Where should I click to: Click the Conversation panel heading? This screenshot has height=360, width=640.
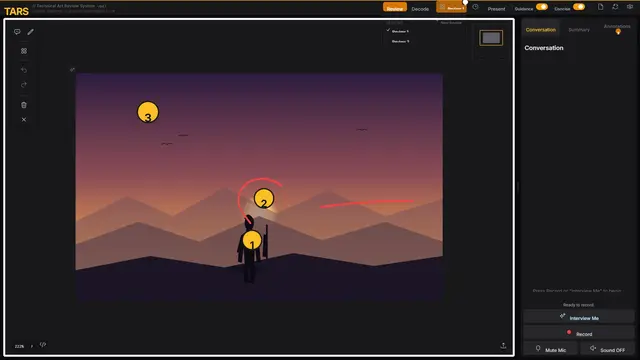click(x=544, y=48)
